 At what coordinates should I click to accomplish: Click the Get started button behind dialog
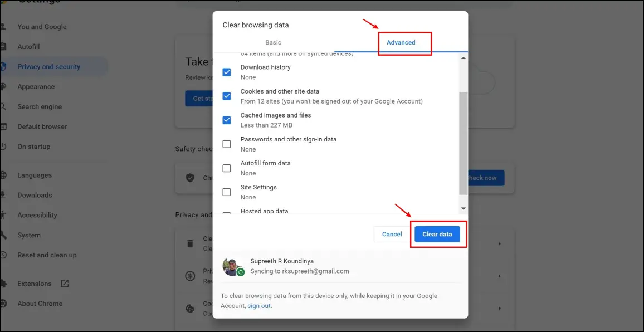point(199,99)
